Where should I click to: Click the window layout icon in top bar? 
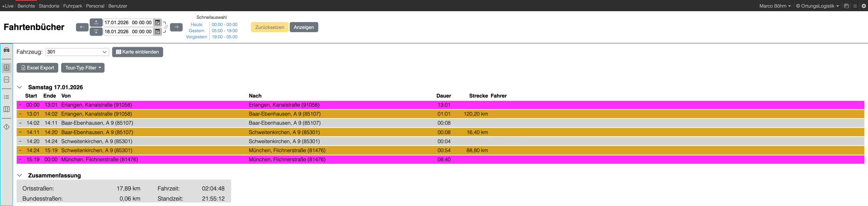[x=846, y=6]
